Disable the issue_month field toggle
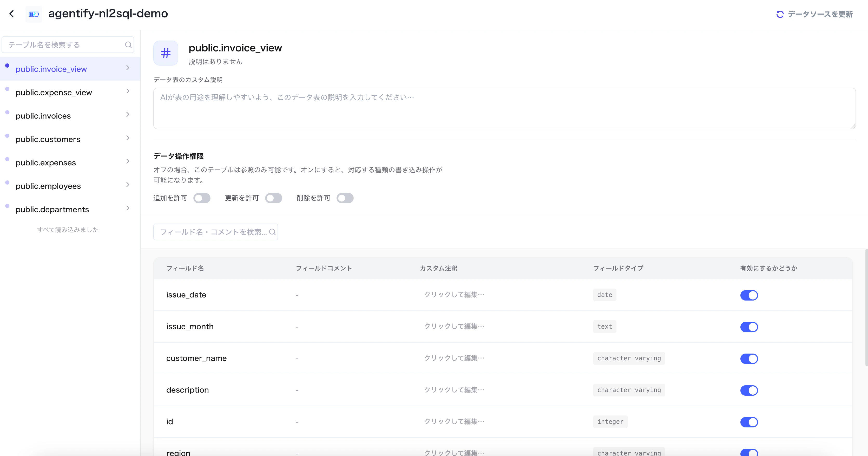Image resolution: width=868 pixels, height=456 pixels. pyautogui.click(x=749, y=327)
